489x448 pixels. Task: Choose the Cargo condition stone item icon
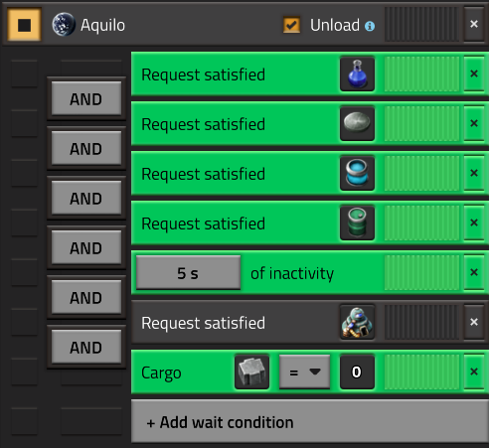pyautogui.click(x=251, y=372)
